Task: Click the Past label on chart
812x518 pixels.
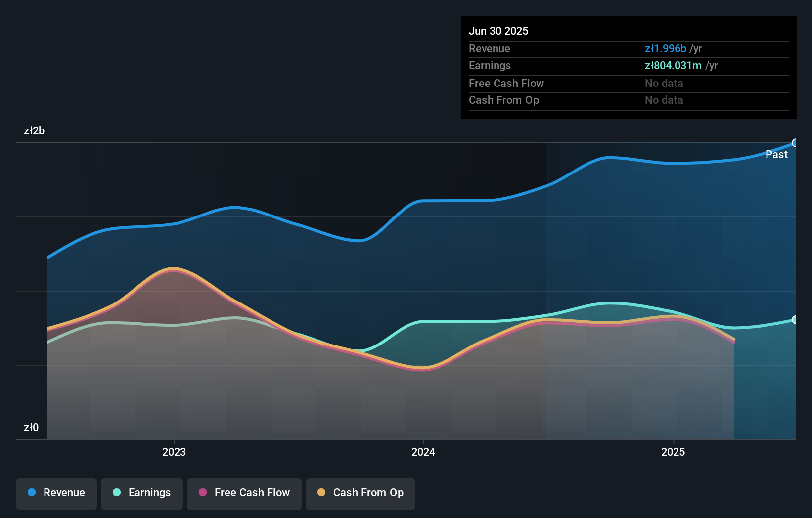Action: [x=776, y=154]
